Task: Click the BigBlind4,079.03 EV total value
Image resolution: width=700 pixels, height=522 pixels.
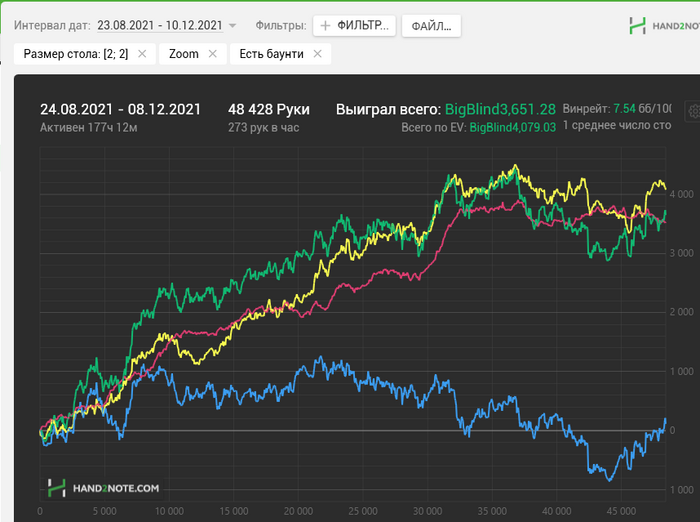Action: [x=512, y=128]
